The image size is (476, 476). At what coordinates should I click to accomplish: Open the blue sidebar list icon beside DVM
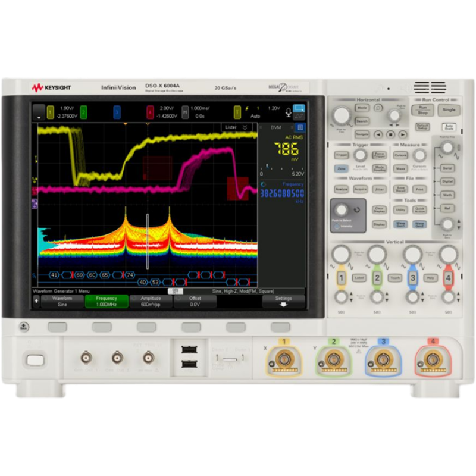coord(300,127)
